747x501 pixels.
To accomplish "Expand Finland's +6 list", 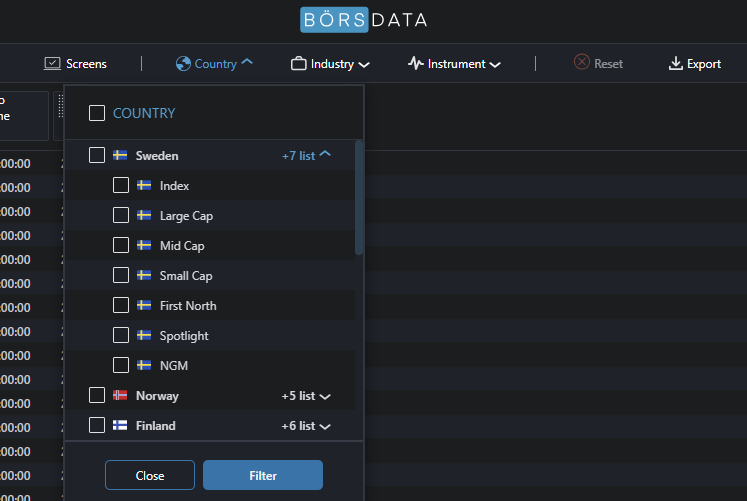I will (306, 426).
